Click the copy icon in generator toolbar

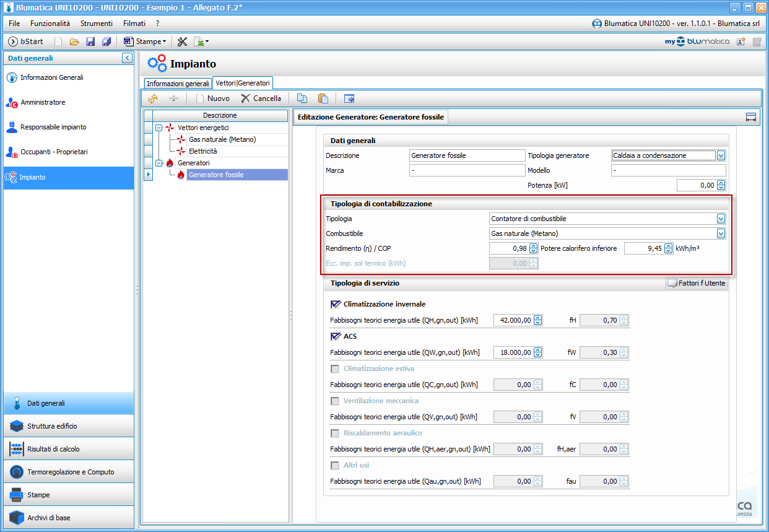pyautogui.click(x=302, y=98)
